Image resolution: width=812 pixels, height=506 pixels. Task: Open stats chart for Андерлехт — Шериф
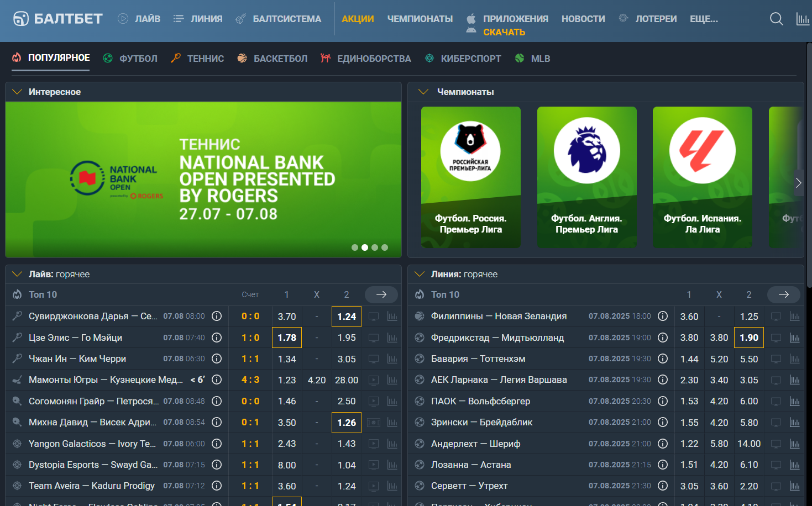(795, 444)
